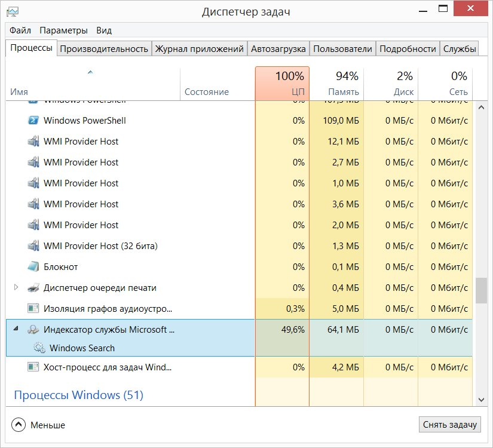The height and width of the screenshot is (448, 493).
Task: Maximize the Диспетчер задач window
Action: coord(443,8)
